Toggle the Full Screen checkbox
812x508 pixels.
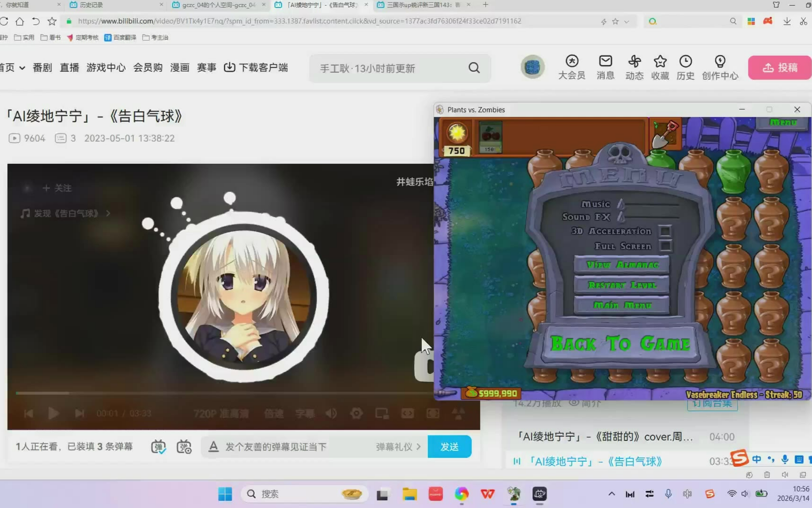(x=665, y=246)
